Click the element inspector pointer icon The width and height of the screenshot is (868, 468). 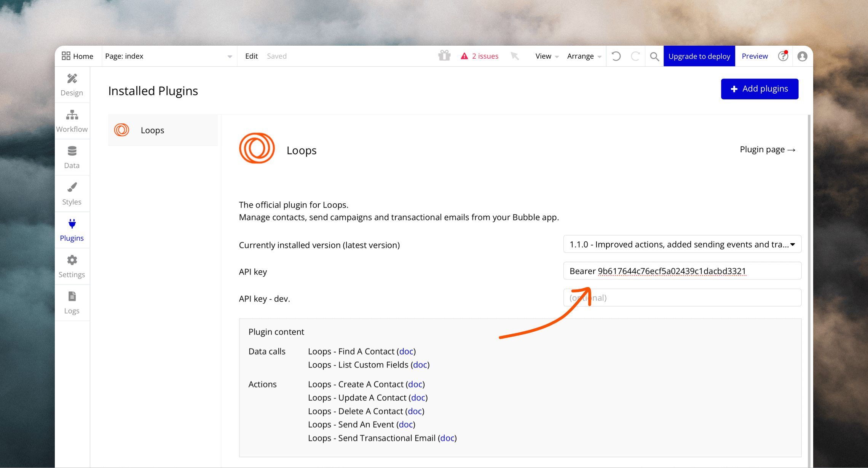tap(515, 56)
